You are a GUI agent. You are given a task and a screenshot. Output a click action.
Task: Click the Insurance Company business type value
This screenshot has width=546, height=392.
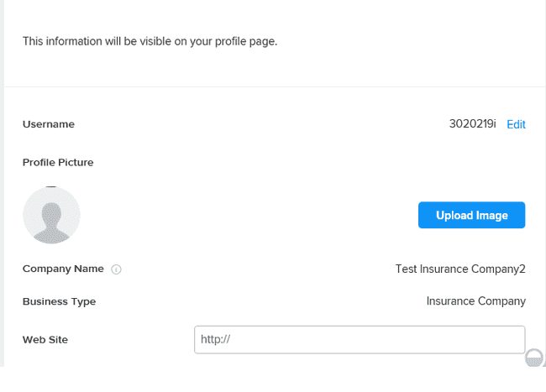(x=475, y=301)
